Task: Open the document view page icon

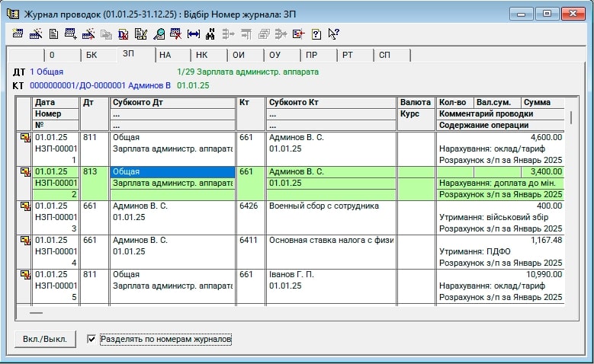Action: tap(53, 34)
